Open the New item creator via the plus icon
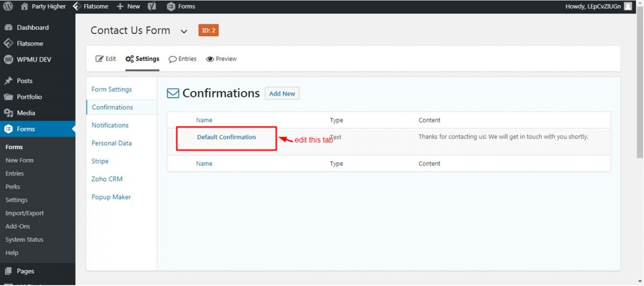The image size is (644, 286). pyautogui.click(x=120, y=6)
